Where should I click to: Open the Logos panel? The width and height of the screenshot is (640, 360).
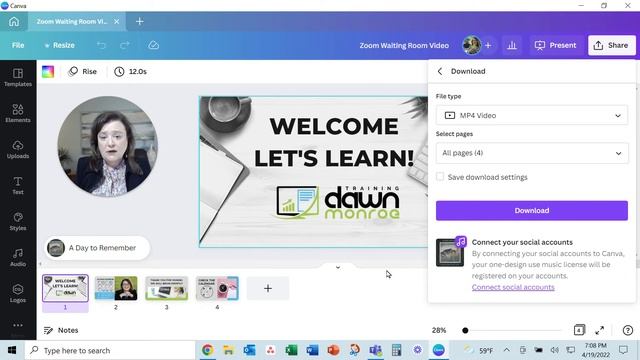[x=18, y=293]
